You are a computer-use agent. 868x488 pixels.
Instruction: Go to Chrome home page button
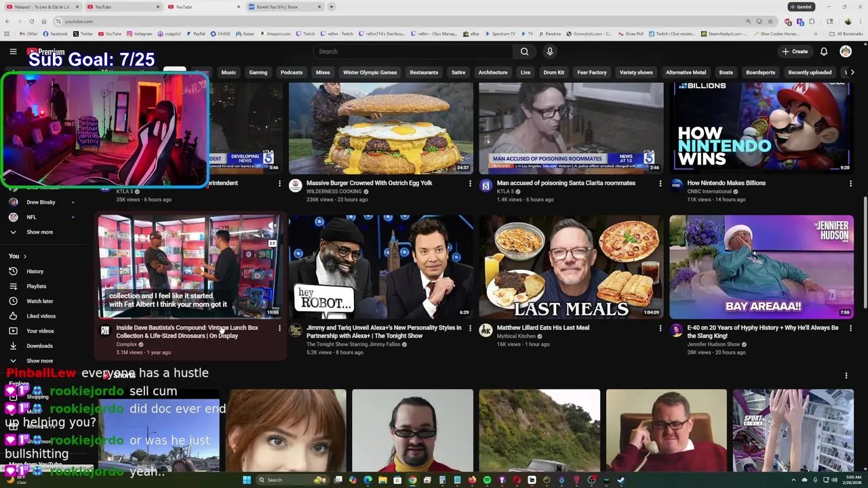[43, 21]
